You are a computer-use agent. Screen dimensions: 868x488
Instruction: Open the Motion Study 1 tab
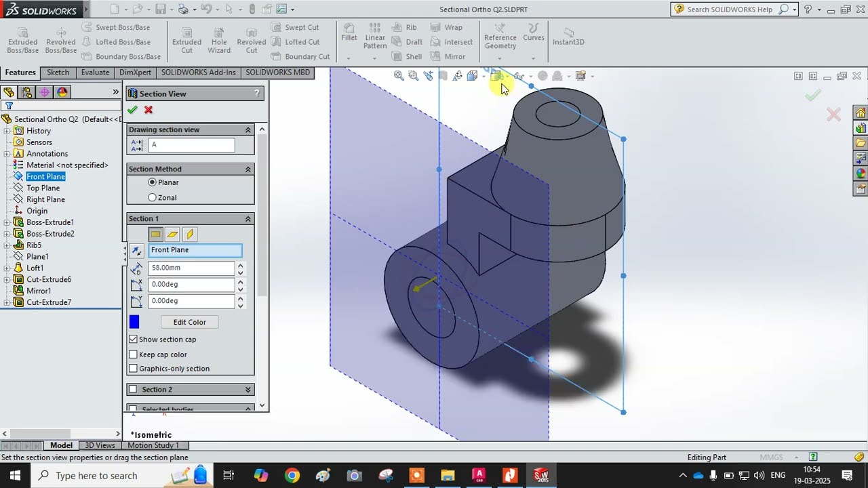pyautogui.click(x=153, y=445)
